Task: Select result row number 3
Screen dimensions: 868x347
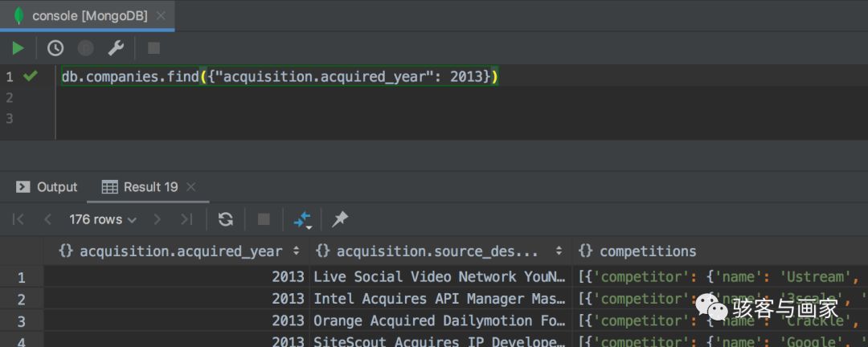Action: point(22,321)
